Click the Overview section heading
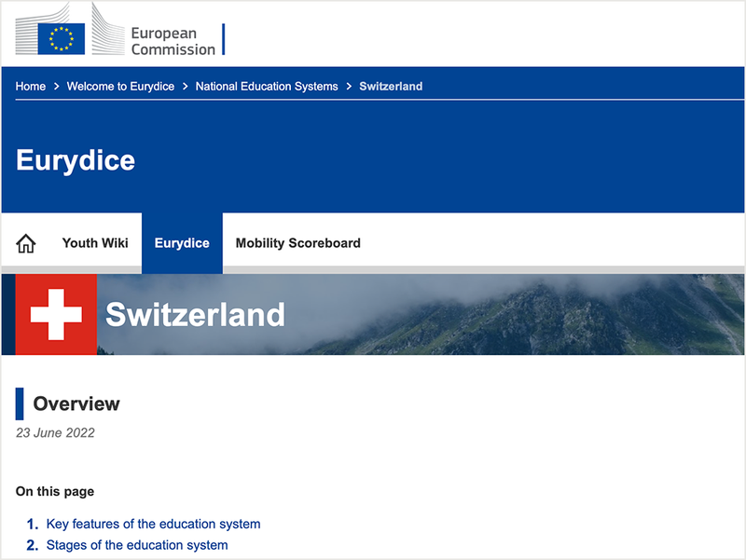The width and height of the screenshot is (746, 560). click(x=76, y=403)
